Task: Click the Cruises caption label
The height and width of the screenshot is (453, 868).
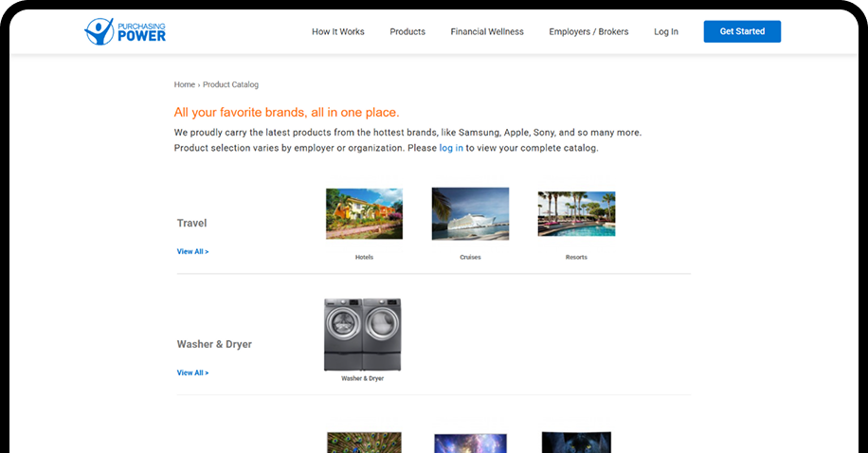Action: [x=470, y=257]
